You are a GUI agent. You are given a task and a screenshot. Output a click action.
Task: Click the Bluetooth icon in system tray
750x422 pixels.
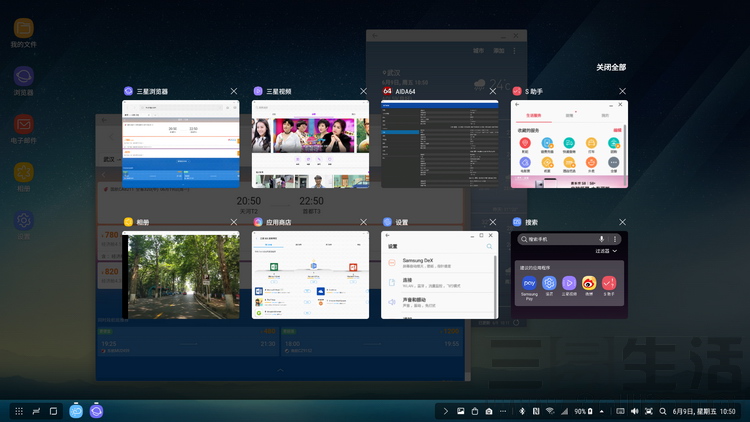(522, 411)
